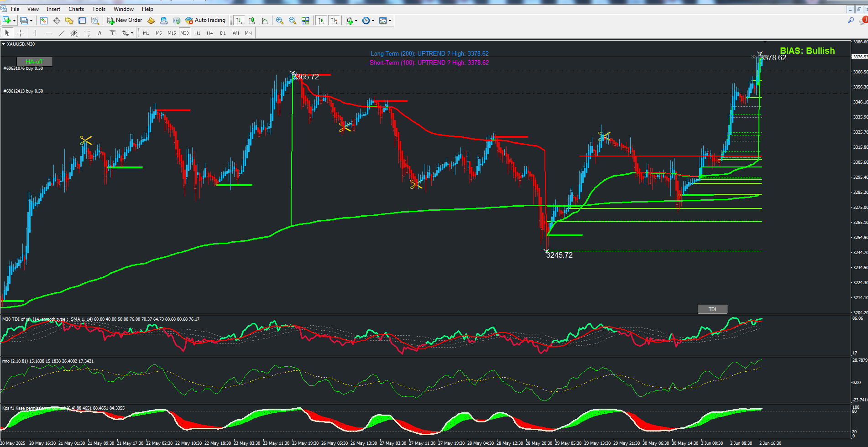Open the Charts menu
This screenshot has width=868, height=447.
76,9
